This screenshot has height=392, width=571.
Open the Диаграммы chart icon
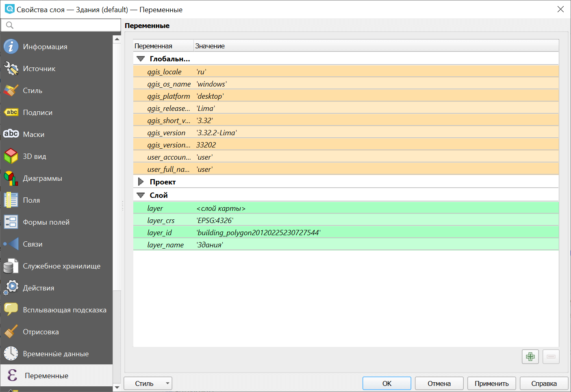(11, 178)
